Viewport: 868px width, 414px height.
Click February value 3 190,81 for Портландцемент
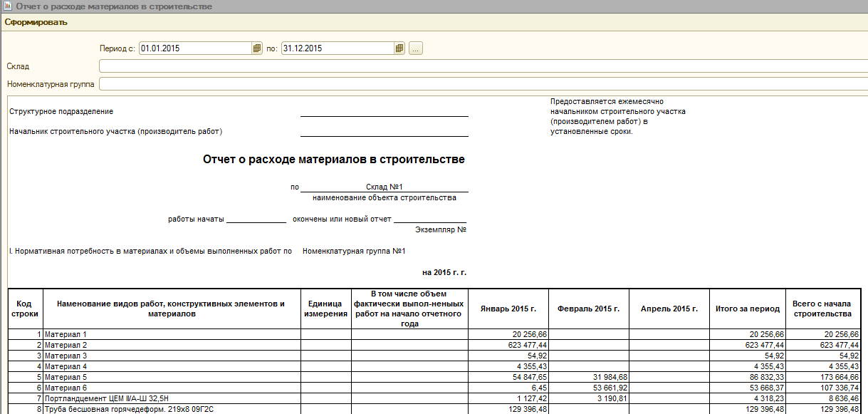pyautogui.click(x=611, y=398)
